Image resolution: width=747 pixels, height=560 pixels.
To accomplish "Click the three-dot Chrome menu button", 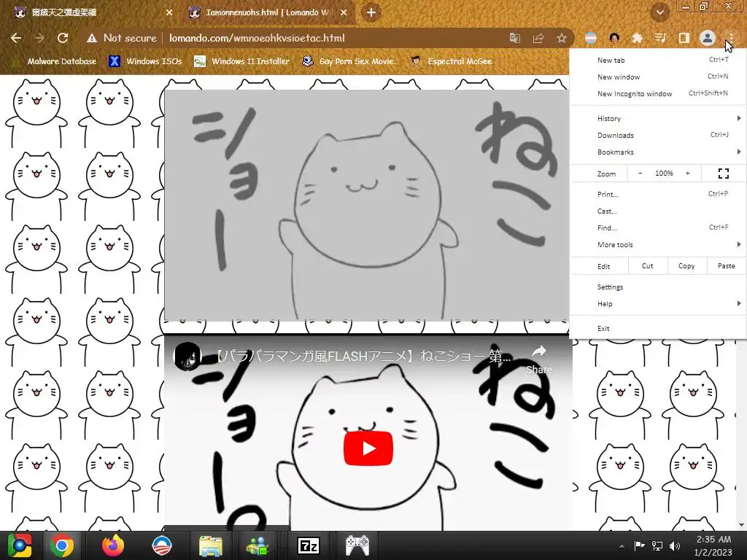I will [731, 38].
